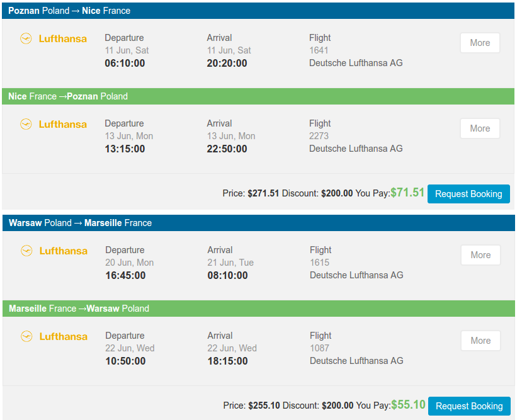Request Booking for the $55.10 Warsaw trip
Viewport: 522px width, 420px height.
[x=469, y=406]
